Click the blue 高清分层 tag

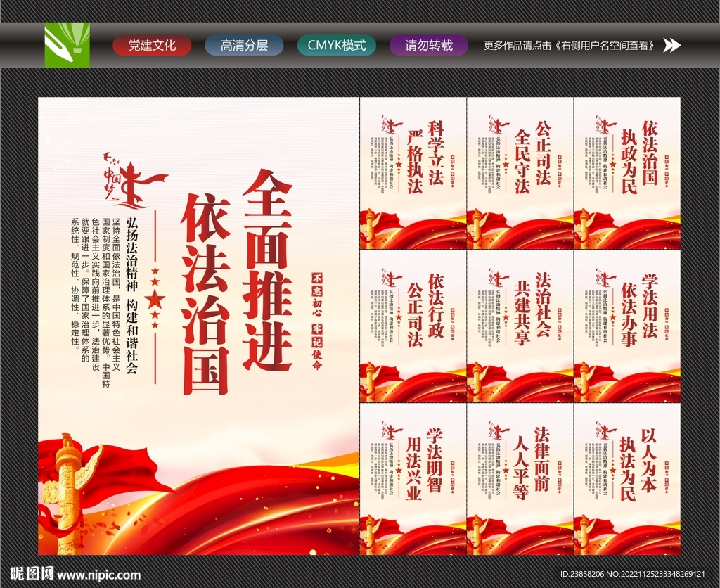[244, 46]
